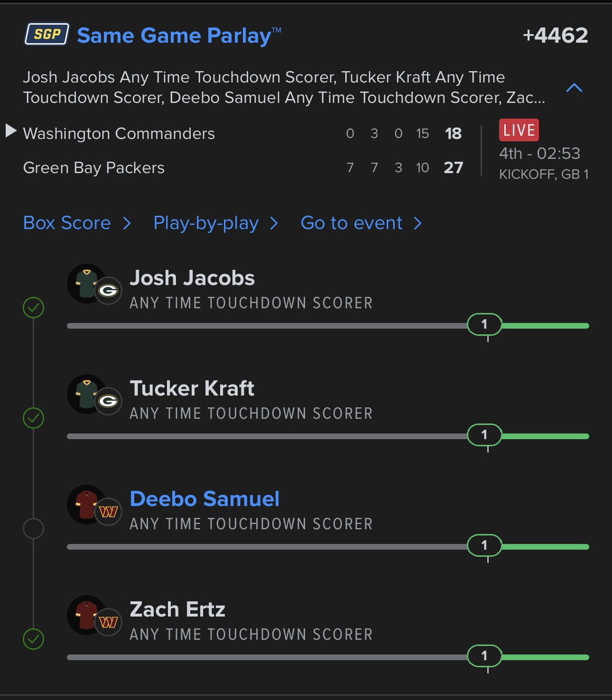Go to event page
The height and width of the screenshot is (700, 612).
tap(361, 223)
